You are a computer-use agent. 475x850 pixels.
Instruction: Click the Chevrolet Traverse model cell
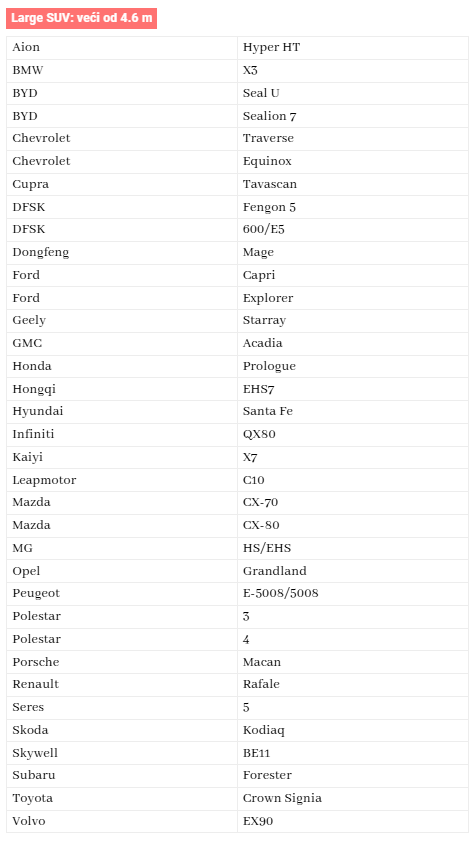pyautogui.click(x=353, y=138)
